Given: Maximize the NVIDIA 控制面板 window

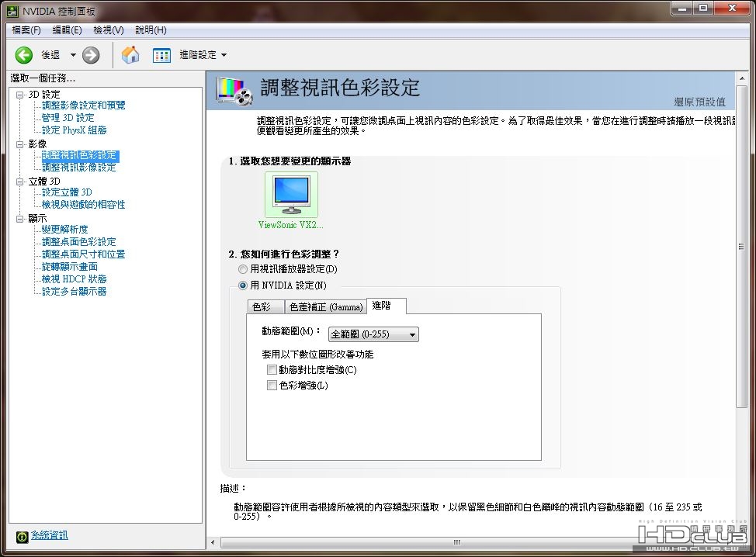Looking at the screenshot, I should [703, 9].
